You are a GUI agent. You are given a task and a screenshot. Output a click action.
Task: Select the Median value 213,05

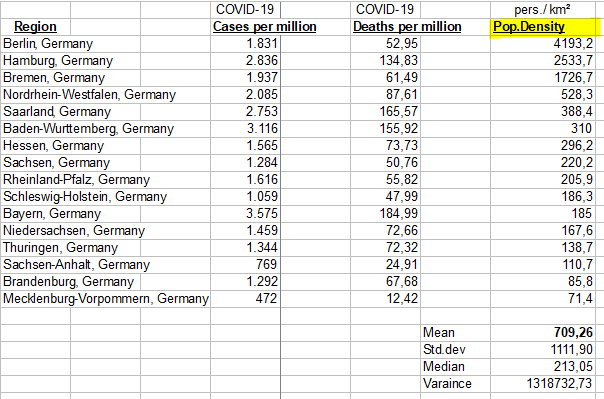573,366
